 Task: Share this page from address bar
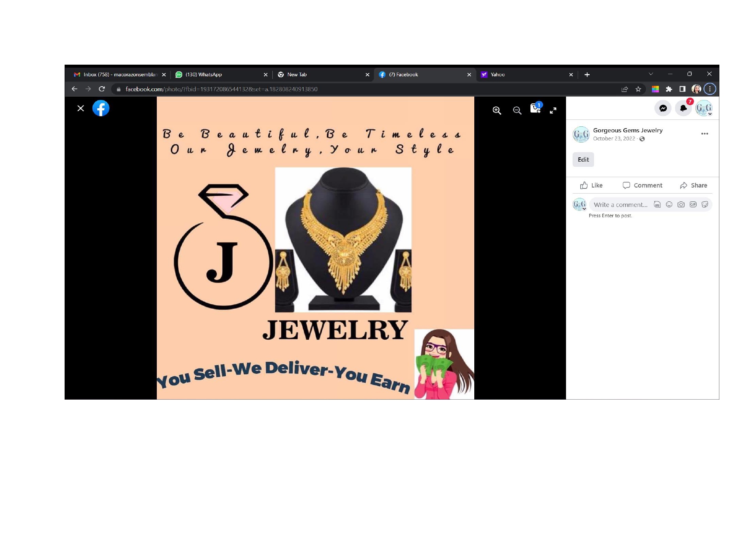pos(625,89)
